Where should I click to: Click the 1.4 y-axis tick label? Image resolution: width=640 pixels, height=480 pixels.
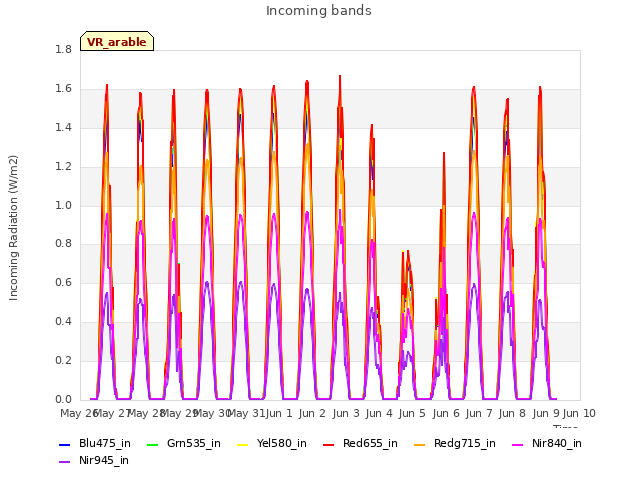pyautogui.click(x=63, y=127)
